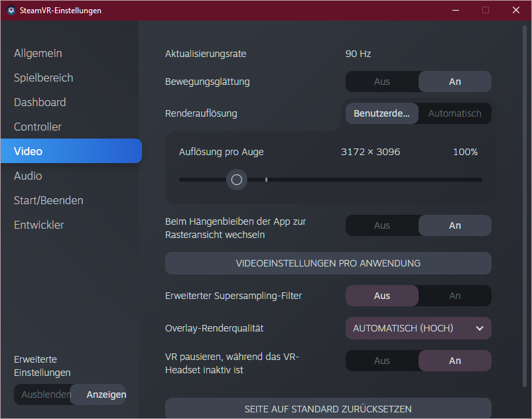The height and width of the screenshot is (419, 532).
Task: Switch to the Dashboard settings page
Action: point(40,102)
